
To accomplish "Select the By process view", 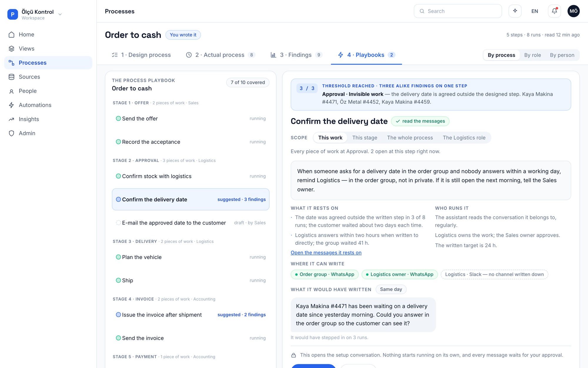I will [501, 55].
